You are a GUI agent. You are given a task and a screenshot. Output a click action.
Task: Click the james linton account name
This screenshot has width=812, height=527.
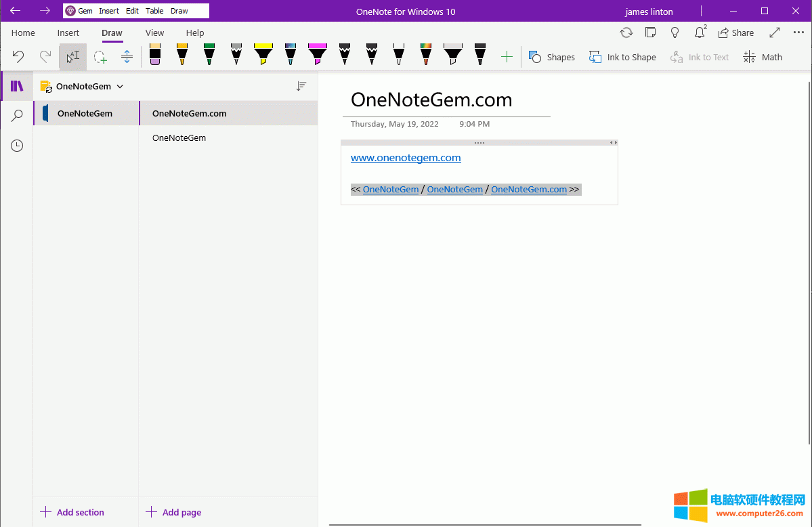[x=649, y=12]
